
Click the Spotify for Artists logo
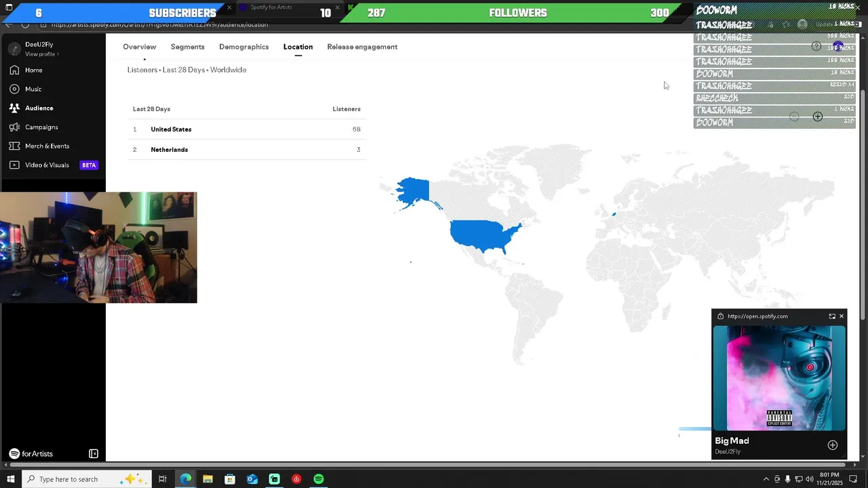pyautogui.click(x=31, y=453)
